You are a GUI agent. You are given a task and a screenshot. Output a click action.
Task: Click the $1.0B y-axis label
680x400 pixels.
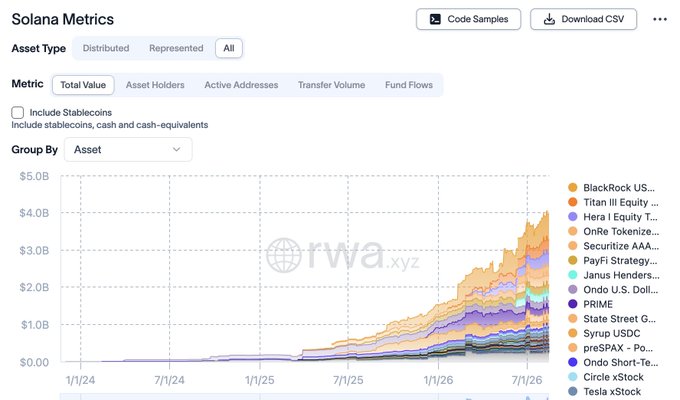(35, 325)
